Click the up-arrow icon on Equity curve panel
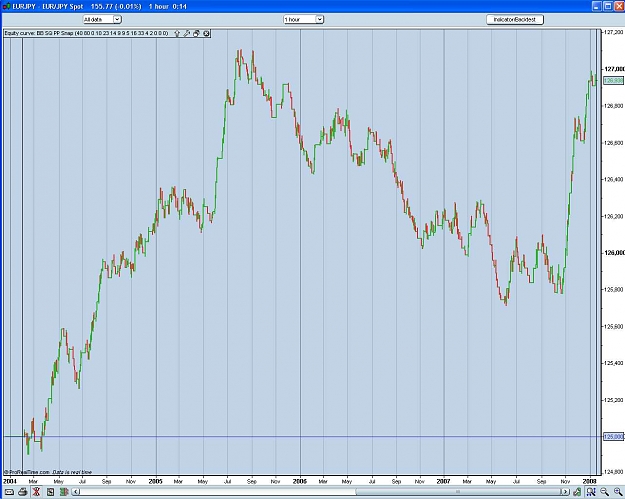Screen dimensions: 625x499 [x=177, y=33]
